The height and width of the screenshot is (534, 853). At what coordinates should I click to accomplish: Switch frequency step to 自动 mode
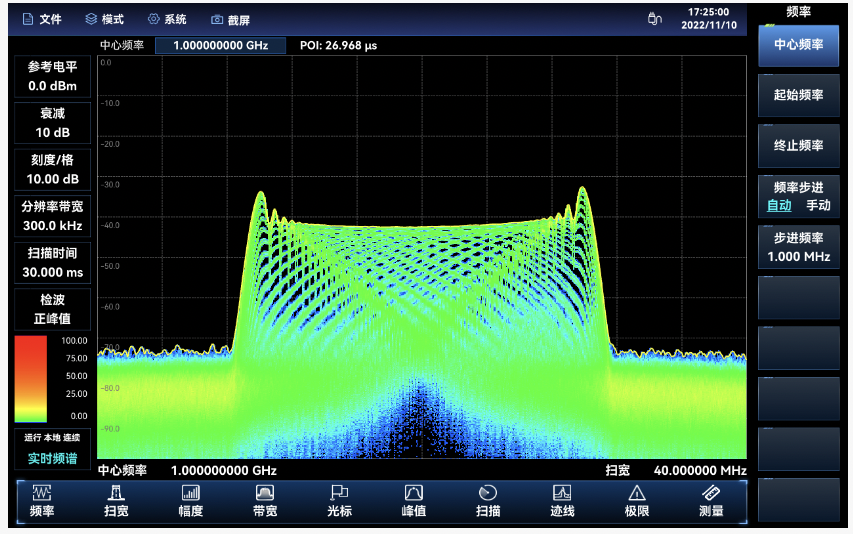coord(779,206)
